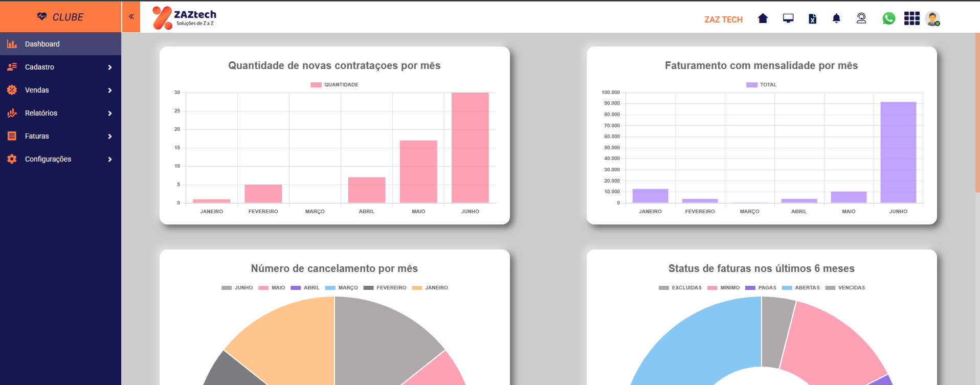Toggle FEVEREIRO legend in cancelamento chart

coord(385,288)
